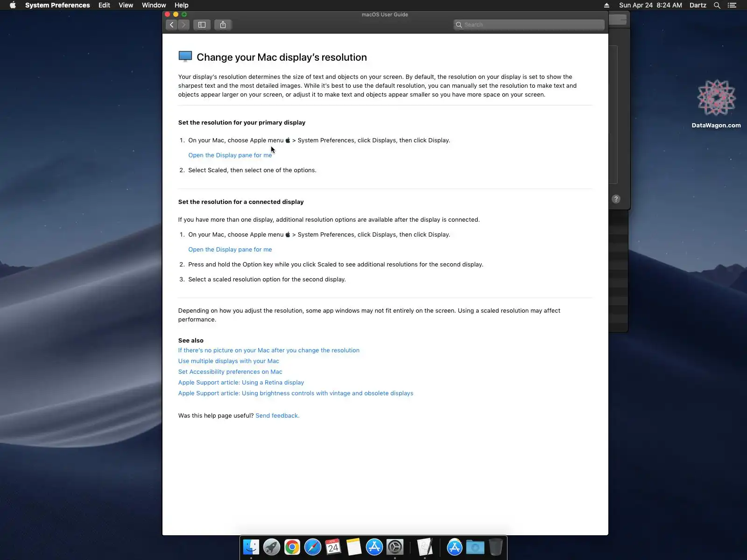Click Display pane link under connected display
The width and height of the screenshot is (747, 560).
pyautogui.click(x=230, y=250)
